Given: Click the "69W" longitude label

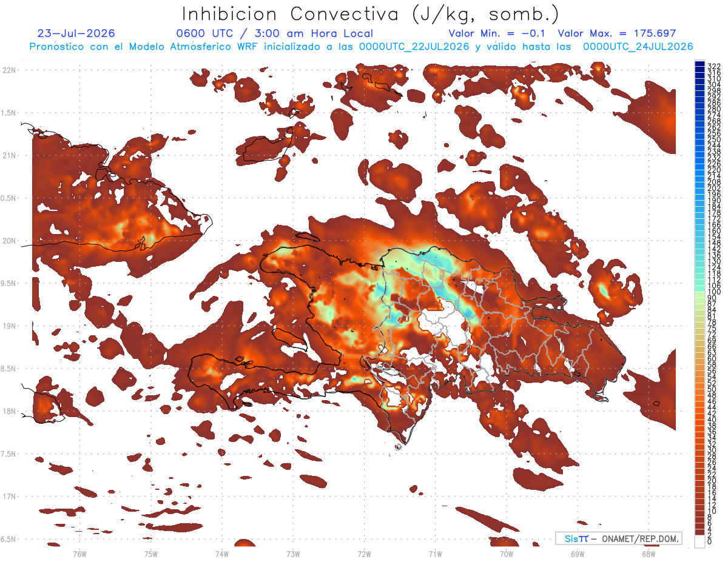Looking at the screenshot, I should coord(578,554).
